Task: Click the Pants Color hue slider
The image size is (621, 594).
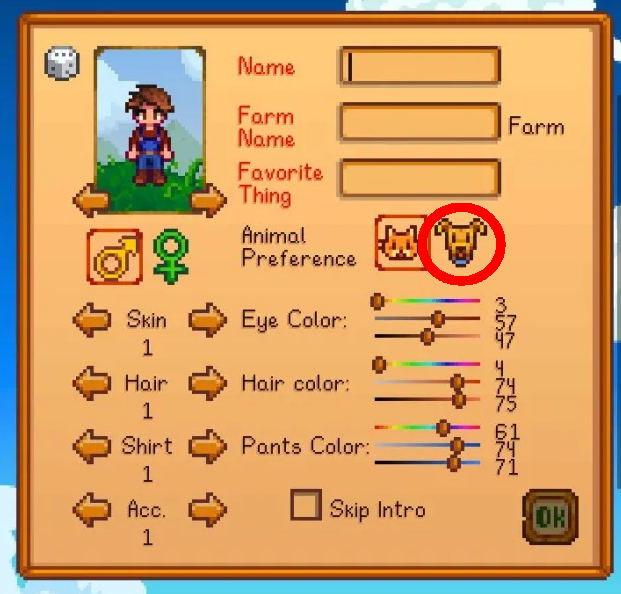Action: pyautogui.click(x=427, y=428)
